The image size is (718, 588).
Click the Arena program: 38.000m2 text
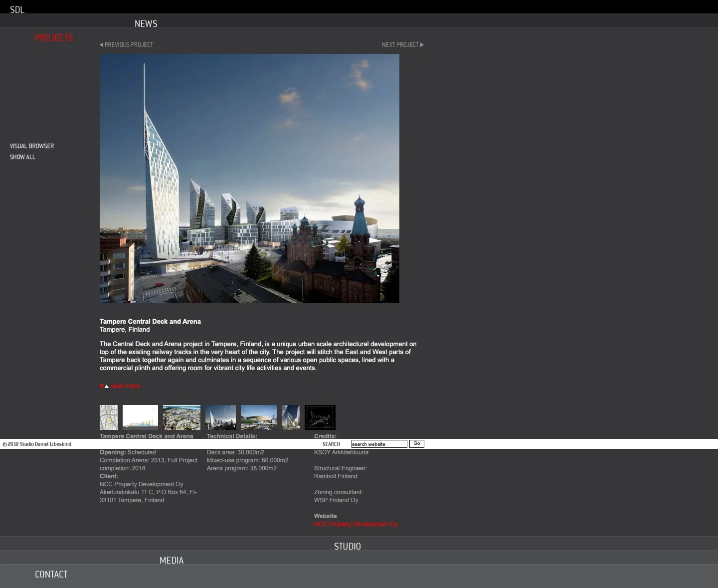click(x=242, y=468)
